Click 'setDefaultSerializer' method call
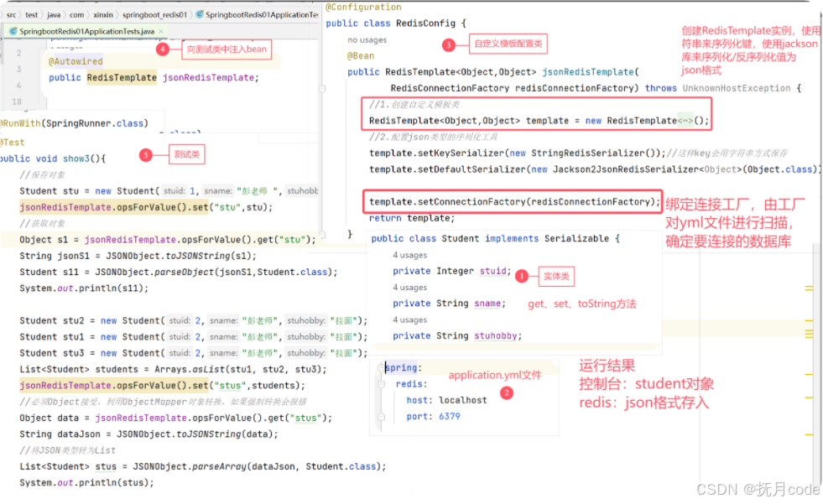The width and height of the screenshot is (823, 504). point(471,169)
